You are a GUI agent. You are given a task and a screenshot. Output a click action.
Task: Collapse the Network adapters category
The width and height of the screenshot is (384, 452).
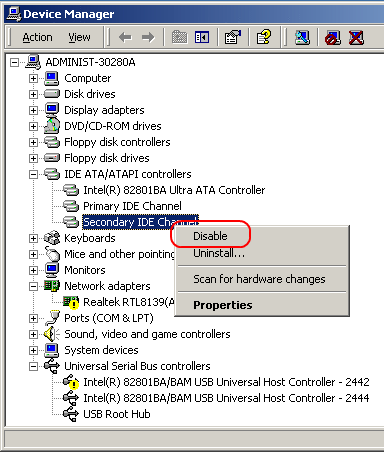[x=33, y=286]
